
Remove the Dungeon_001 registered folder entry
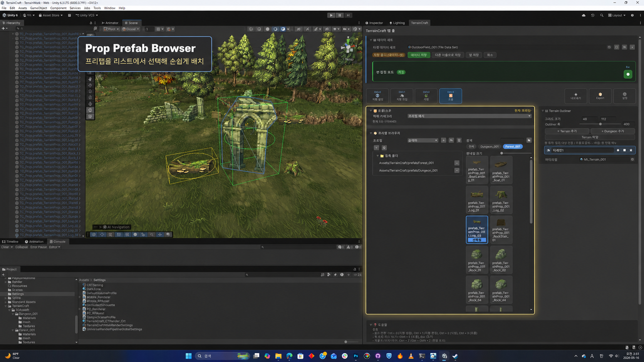457,170
